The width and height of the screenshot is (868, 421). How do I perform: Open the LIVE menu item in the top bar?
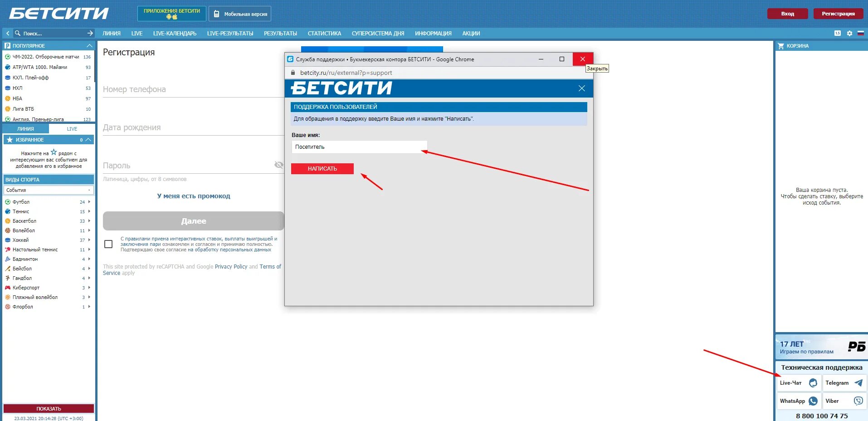pos(137,33)
